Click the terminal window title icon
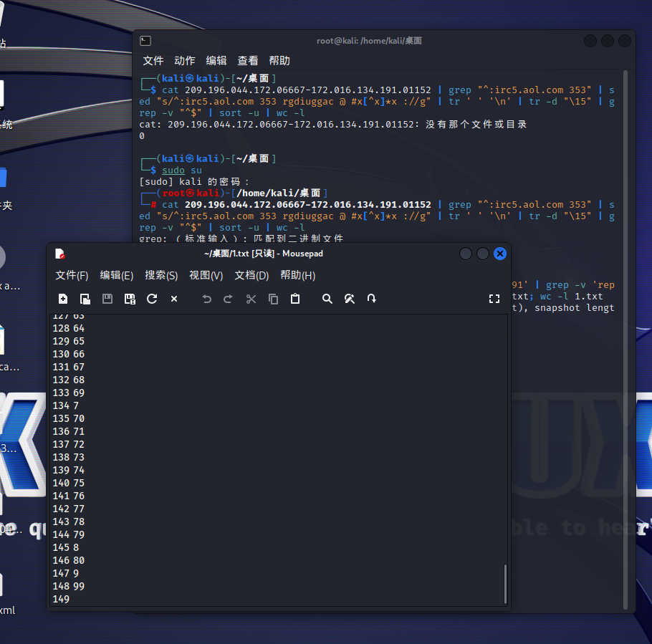This screenshot has width=652, height=644. (x=145, y=41)
